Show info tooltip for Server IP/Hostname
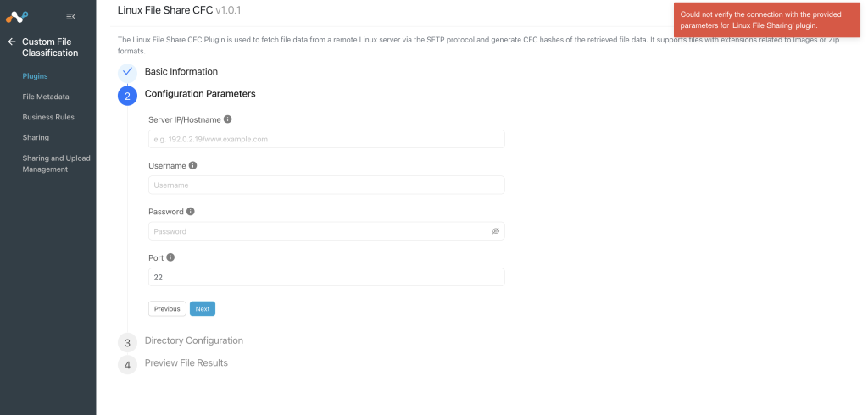Screen dimensions: 868x415 point(227,119)
